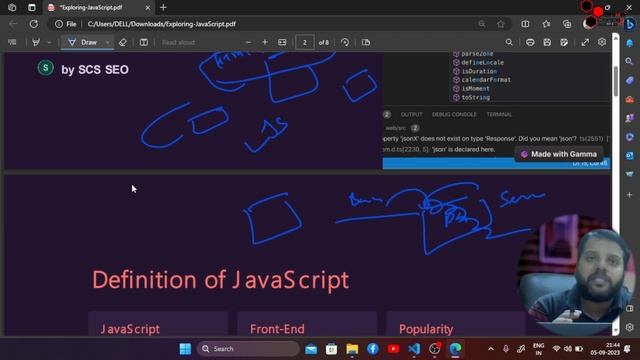Open the Tab actions menu

point(32,7)
